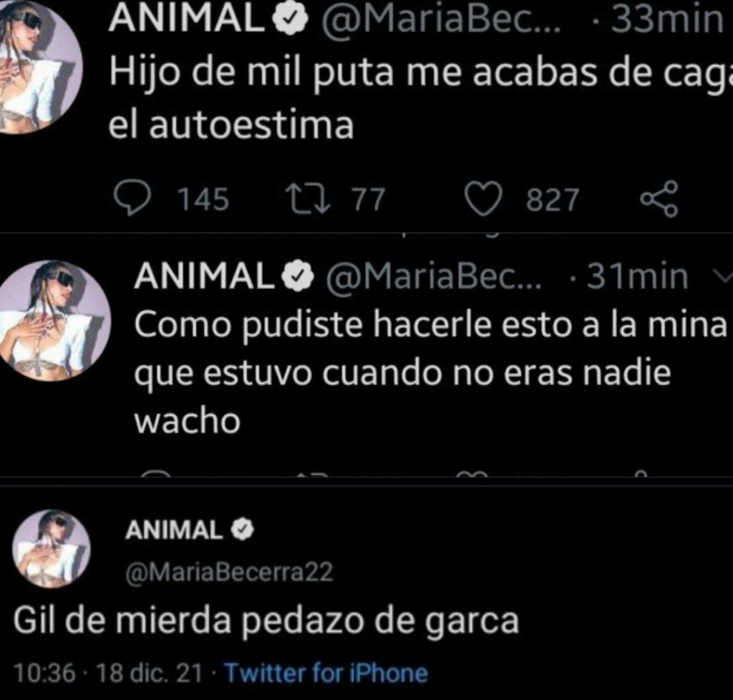Open the avatar beside @MariaBecerra22

point(52,548)
